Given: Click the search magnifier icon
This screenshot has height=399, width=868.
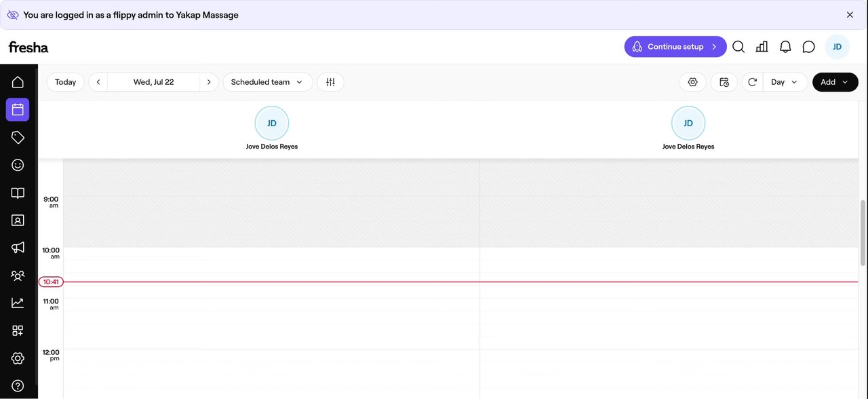Looking at the screenshot, I should click(x=738, y=47).
